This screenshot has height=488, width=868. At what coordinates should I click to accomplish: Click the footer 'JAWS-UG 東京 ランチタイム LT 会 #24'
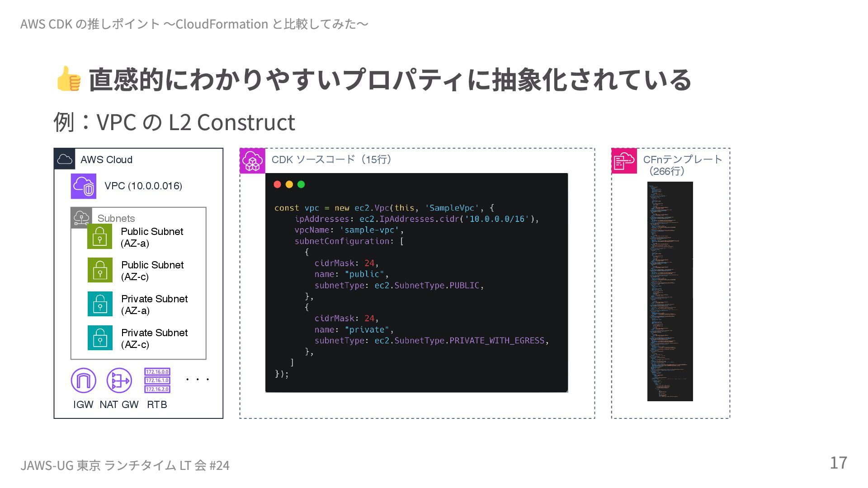point(125,465)
